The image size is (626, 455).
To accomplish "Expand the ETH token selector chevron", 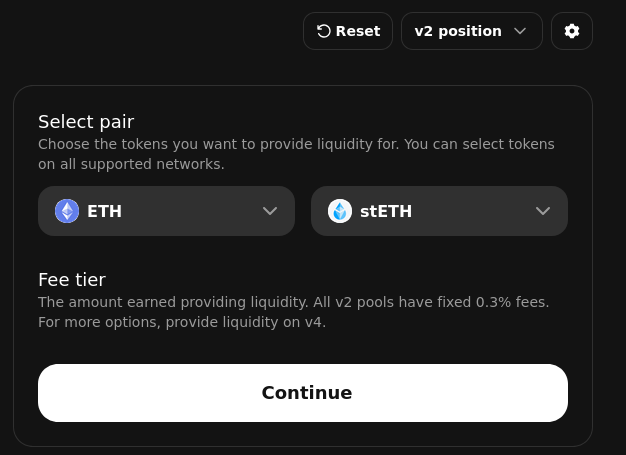I will point(270,211).
